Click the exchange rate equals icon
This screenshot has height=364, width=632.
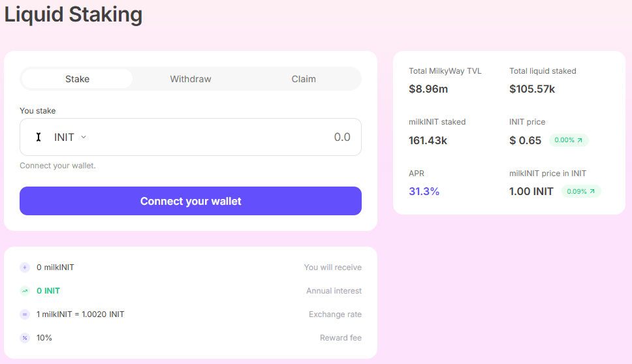25,314
